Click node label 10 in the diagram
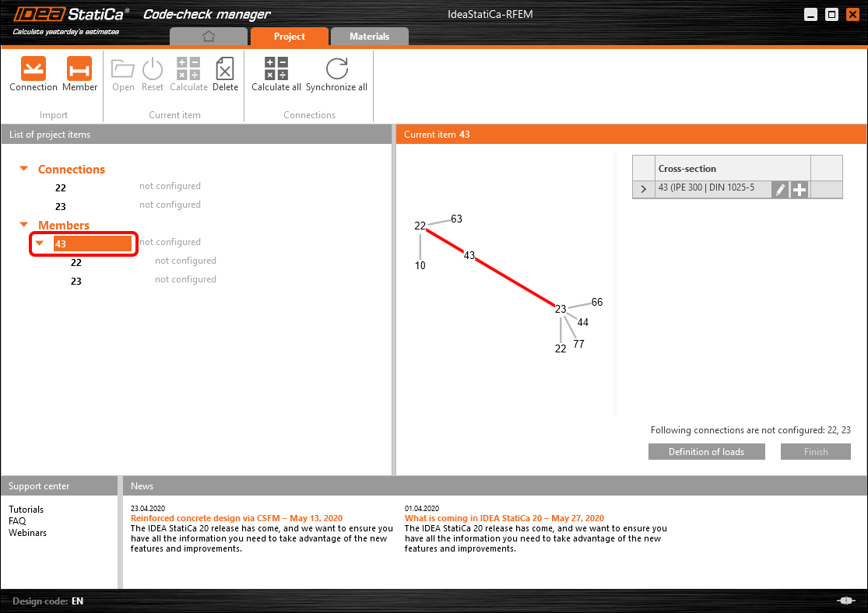 pyautogui.click(x=420, y=265)
